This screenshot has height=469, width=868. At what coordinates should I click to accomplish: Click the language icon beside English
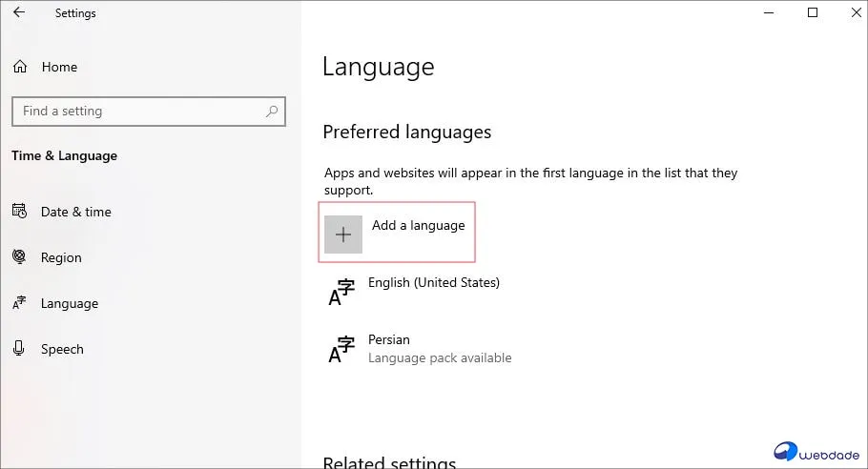tap(341, 293)
